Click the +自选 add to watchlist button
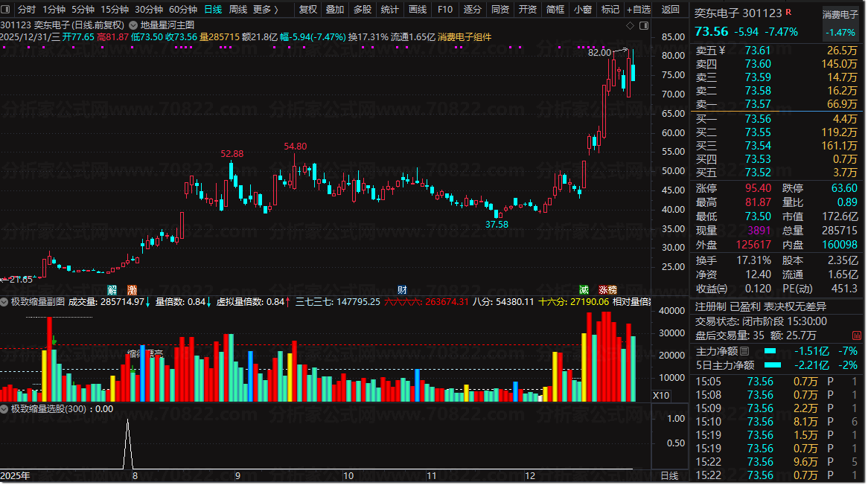Viewport: 868px width, 485px height. [x=638, y=10]
